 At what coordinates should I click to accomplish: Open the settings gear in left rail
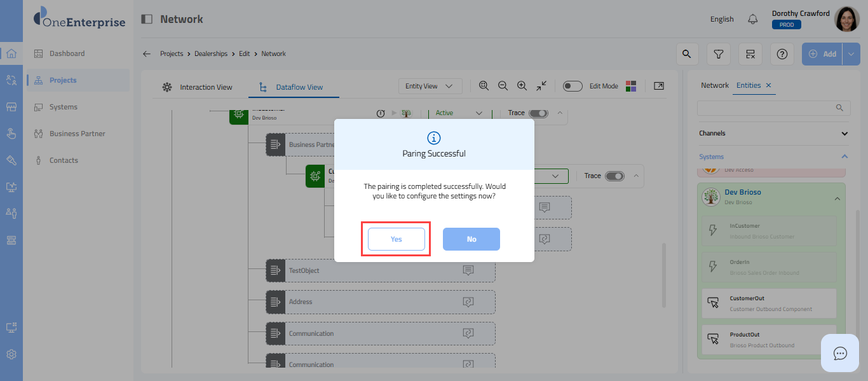tap(11, 354)
